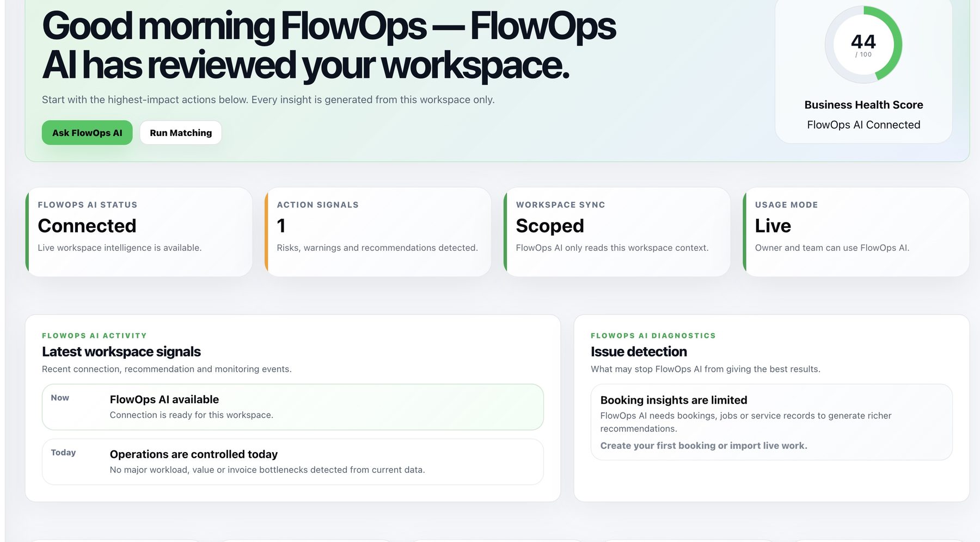Click the Issue detection heading
The height and width of the screenshot is (542, 980).
(639, 352)
